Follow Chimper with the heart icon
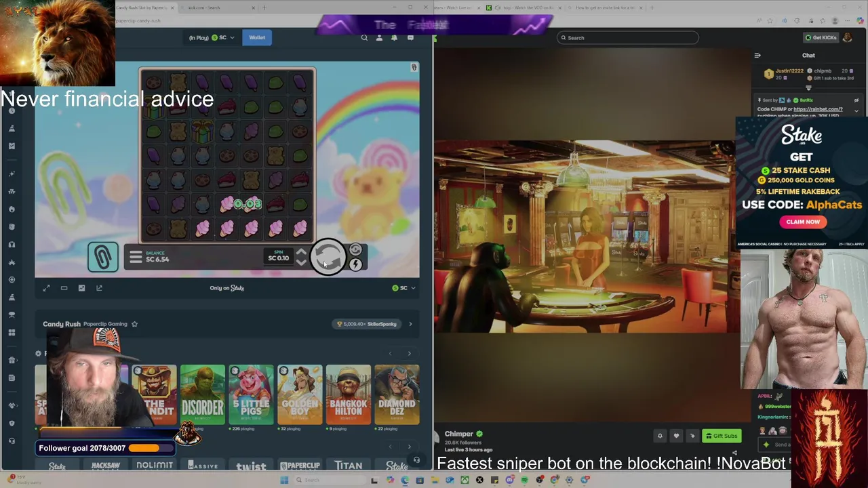868x488 pixels. point(676,436)
